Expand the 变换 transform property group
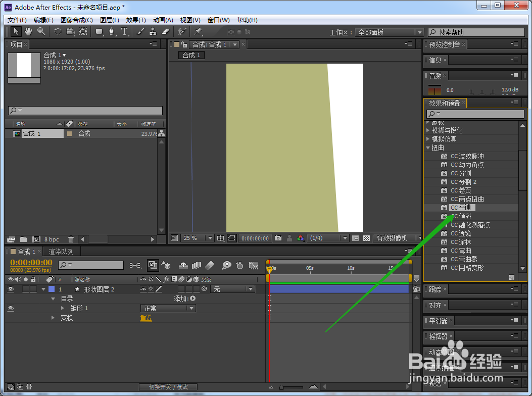532x396 pixels. [x=53, y=318]
